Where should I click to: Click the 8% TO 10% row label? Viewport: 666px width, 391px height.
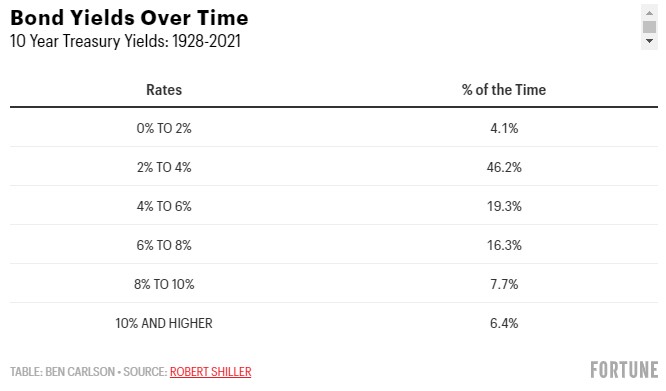[164, 284]
